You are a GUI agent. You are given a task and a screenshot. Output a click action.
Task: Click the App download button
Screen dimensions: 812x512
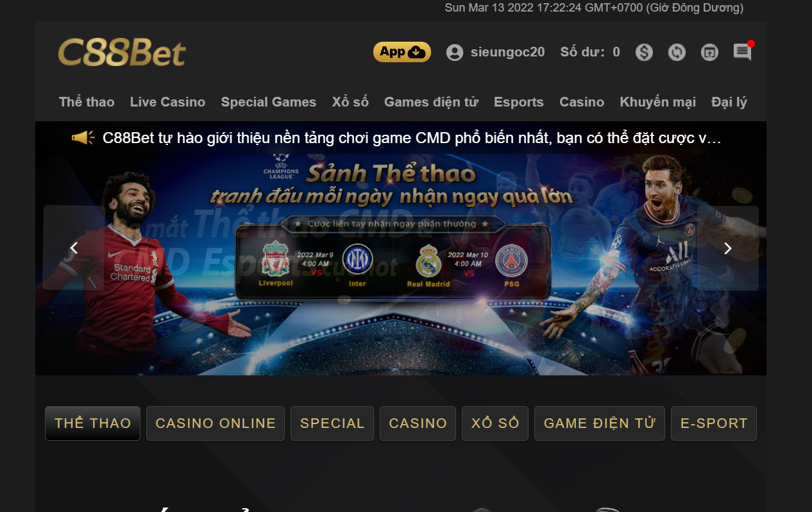(x=402, y=52)
